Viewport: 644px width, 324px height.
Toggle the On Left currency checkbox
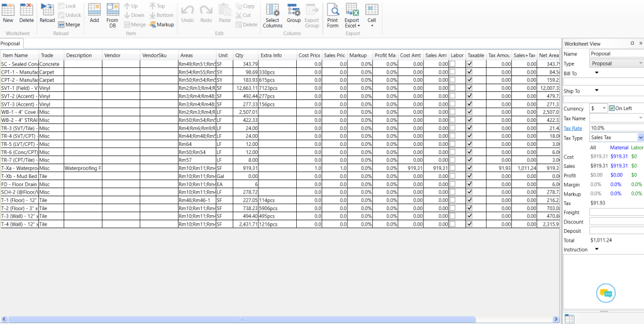[612, 108]
